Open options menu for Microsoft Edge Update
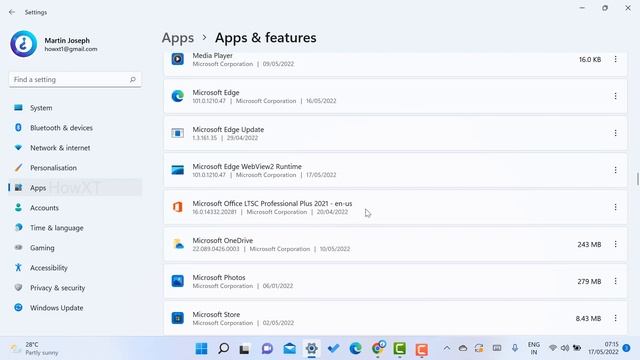Viewport: 640px width, 360px height. click(x=615, y=133)
